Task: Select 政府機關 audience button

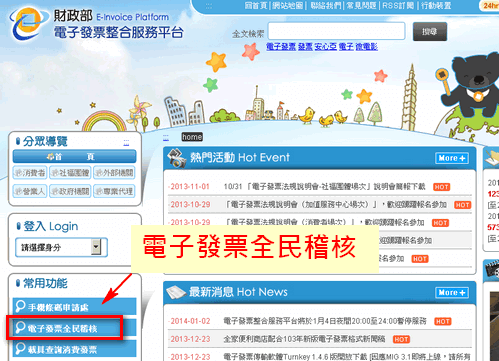Action: coord(70,191)
